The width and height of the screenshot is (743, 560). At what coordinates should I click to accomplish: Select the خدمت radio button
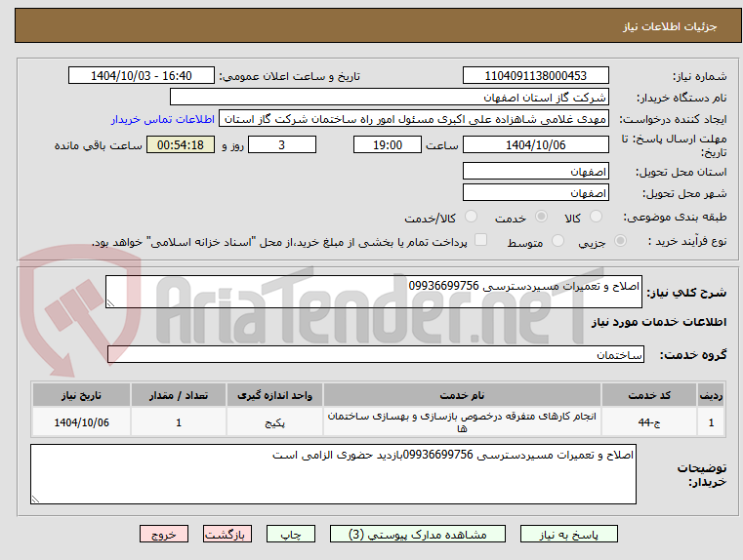pyautogui.click(x=541, y=217)
